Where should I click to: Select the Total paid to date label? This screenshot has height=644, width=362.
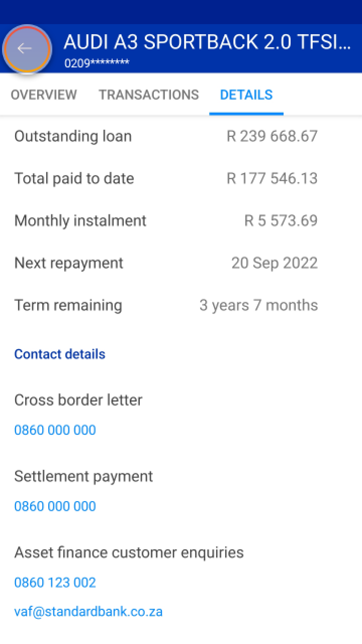74,179
